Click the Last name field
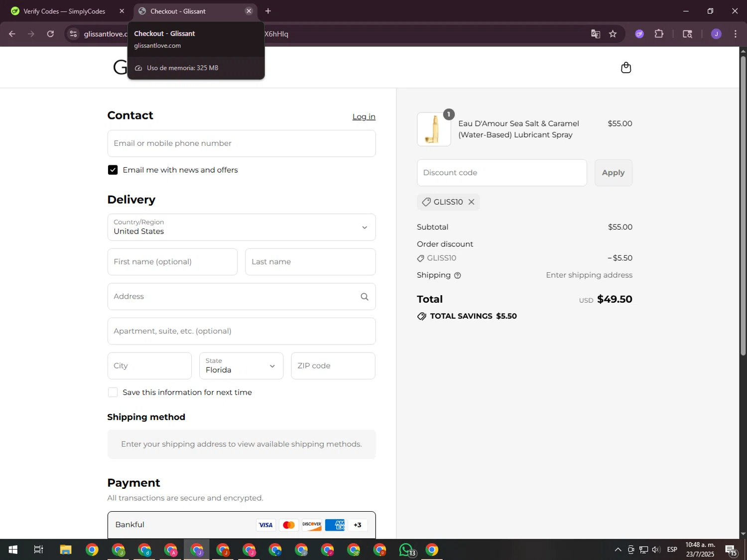Image resolution: width=747 pixels, height=560 pixels. [310, 262]
